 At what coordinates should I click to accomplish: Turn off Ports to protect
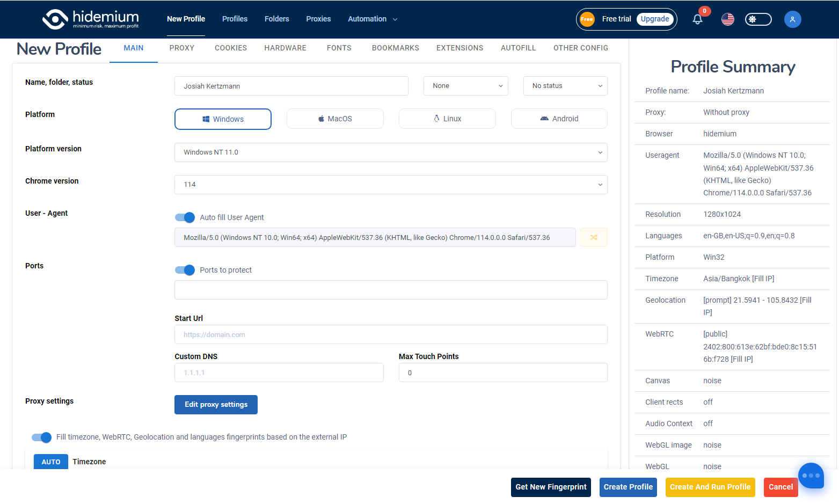185,270
